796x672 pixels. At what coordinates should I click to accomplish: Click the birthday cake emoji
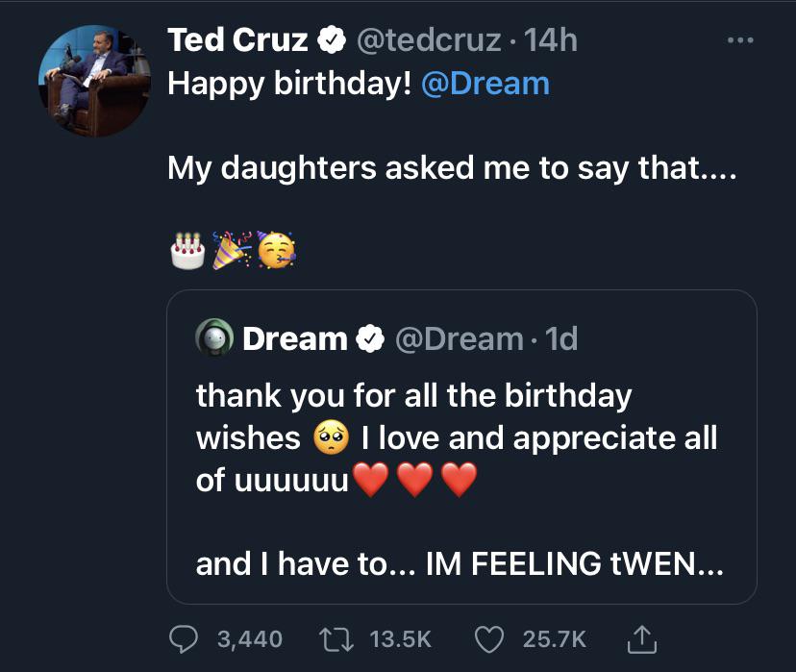187,250
